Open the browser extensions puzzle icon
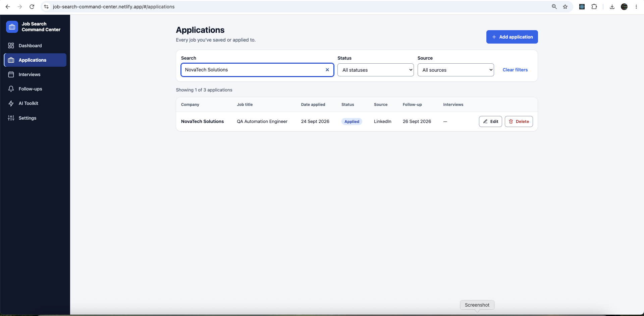This screenshot has width=644, height=316. point(594,7)
